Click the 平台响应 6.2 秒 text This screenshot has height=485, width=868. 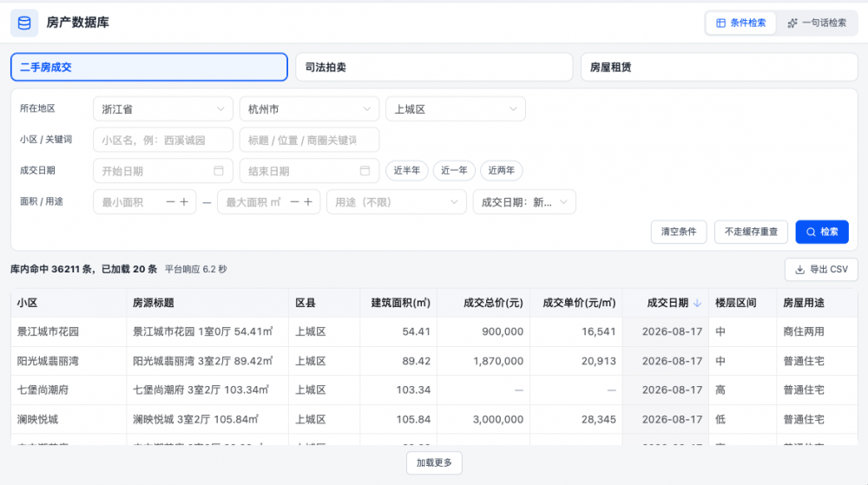(x=196, y=269)
